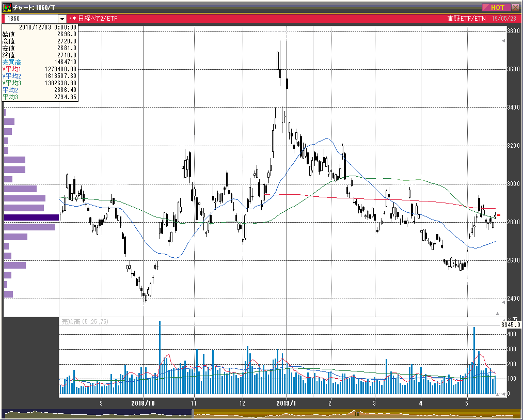523x420 pixels.
Task: Open the symbol code dropdown arrow
Action: [x=62, y=19]
